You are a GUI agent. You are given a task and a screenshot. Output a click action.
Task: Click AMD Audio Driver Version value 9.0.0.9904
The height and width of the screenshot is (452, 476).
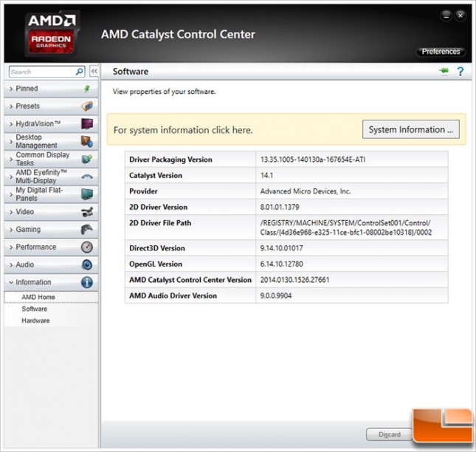pos(276,295)
